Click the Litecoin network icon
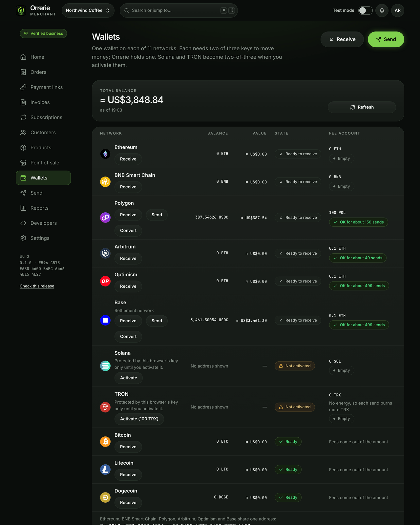Image resolution: width=420 pixels, height=525 pixels. [x=105, y=469]
